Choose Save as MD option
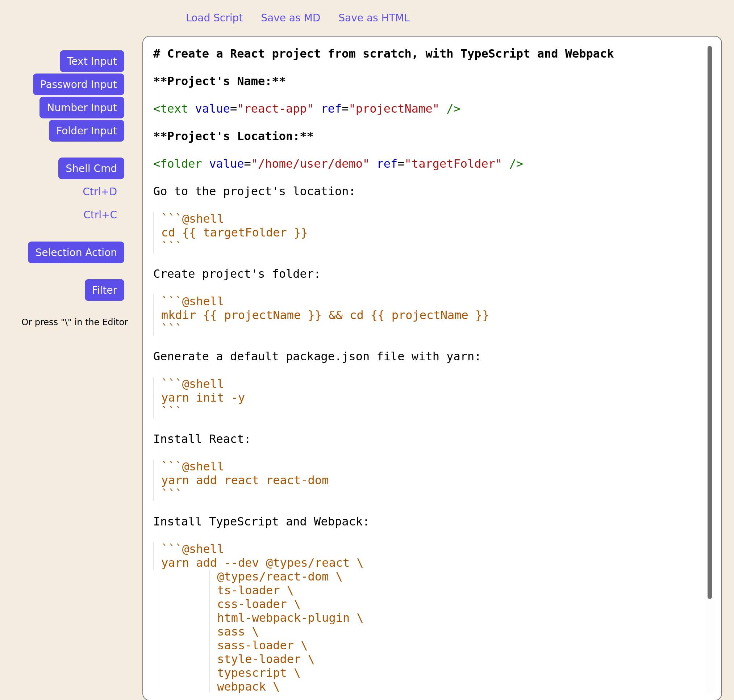The image size is (734, 700). click(291, 18)
